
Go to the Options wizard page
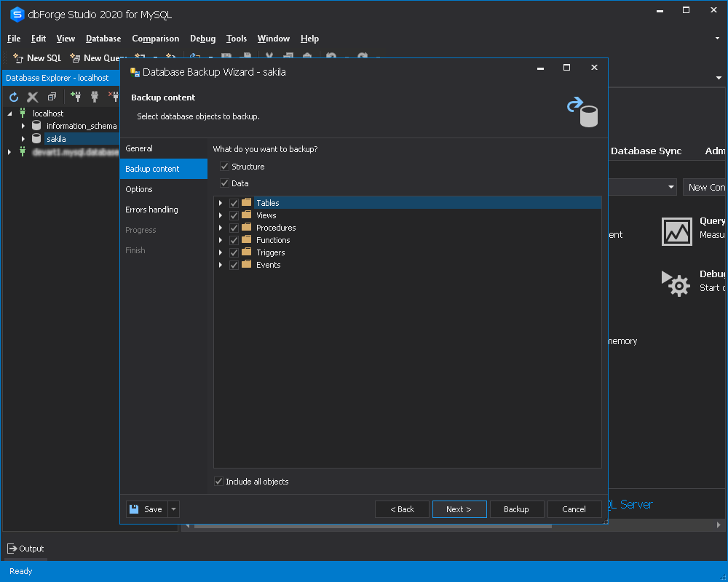click(x=163, y=189)
